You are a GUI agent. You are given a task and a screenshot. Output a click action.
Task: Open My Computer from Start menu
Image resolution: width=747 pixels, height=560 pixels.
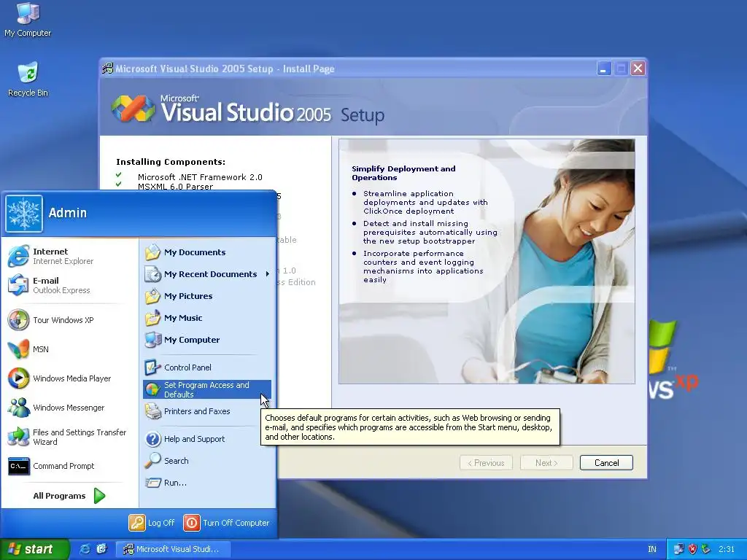click(x=206, y=340)
